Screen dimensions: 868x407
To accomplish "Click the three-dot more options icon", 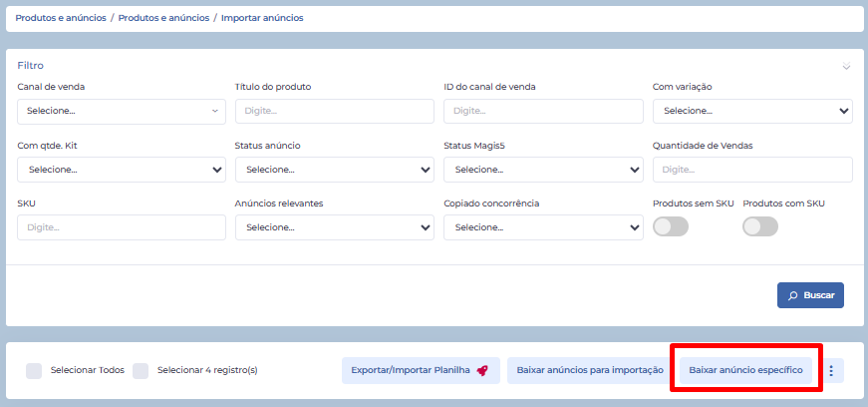I will tap(831, 371).
